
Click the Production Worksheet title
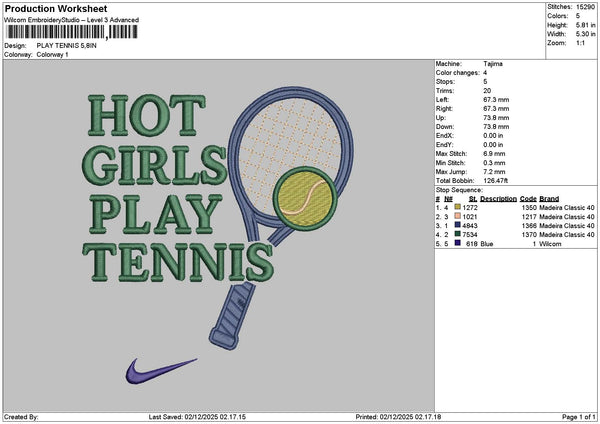point(54,9)
